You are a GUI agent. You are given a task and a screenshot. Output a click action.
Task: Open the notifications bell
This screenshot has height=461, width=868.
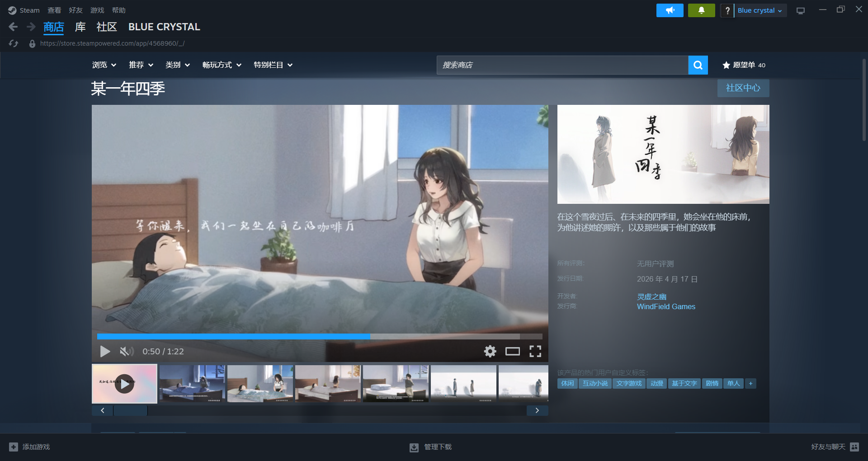pyautogui.click(x=702, y=10)
